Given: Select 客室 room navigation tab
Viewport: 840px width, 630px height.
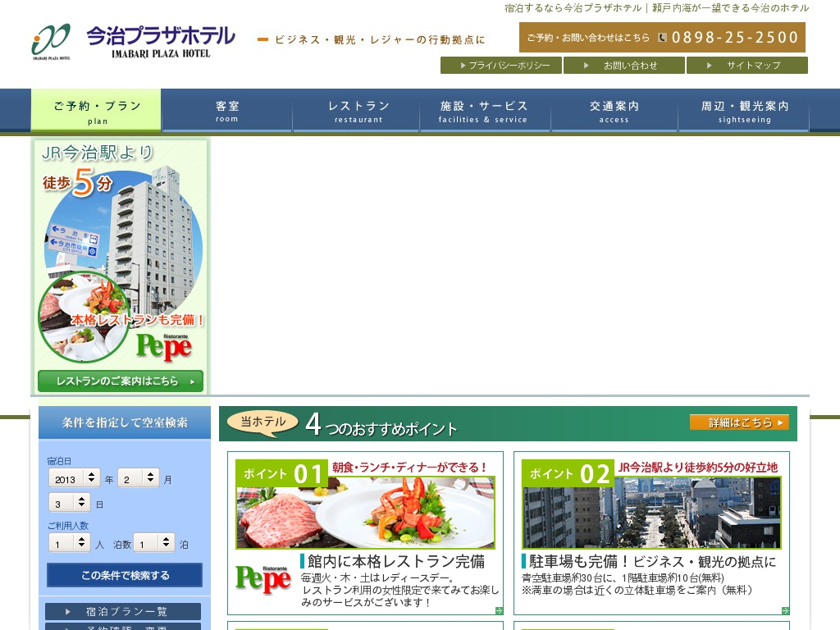Looking at the screenshot, I should pyautogui.click(x=227, y=111).
